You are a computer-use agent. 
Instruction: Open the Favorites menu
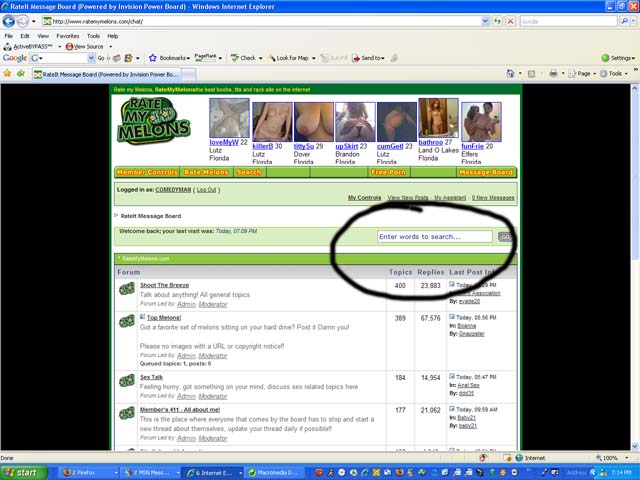click(67, 35)
